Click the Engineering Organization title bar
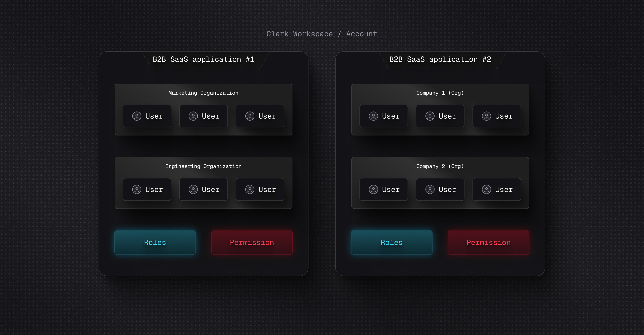 [x=203, y=166]
